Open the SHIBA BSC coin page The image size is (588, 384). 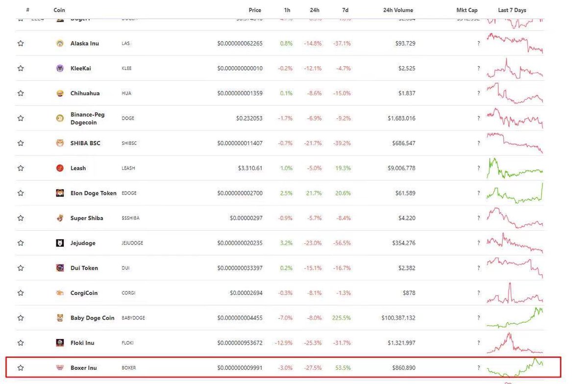pos(85,144)
